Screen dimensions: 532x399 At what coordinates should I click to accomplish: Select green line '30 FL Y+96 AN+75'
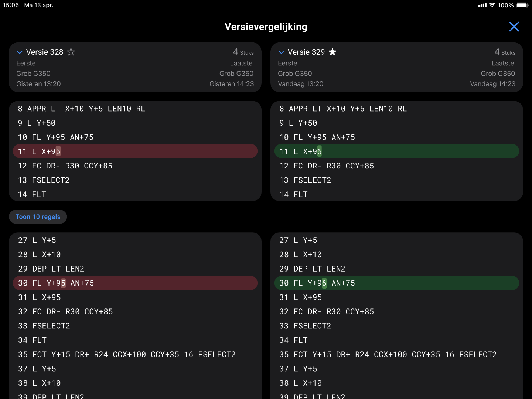coord(397,283)
